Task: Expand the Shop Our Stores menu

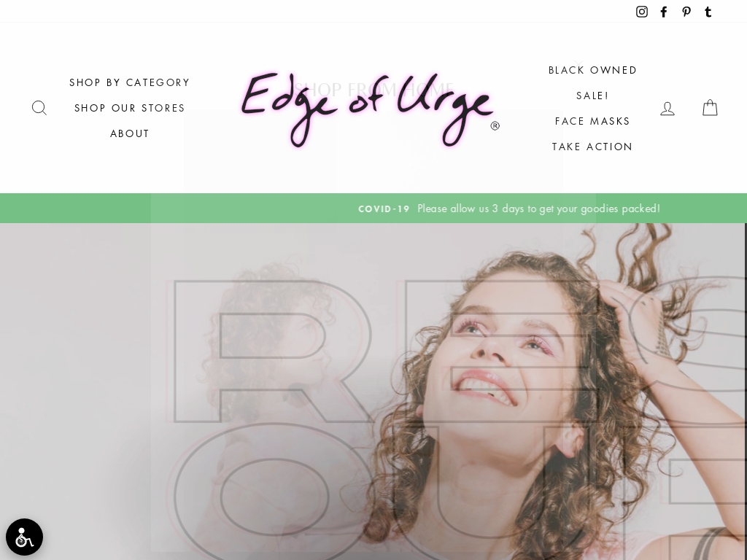Action: 130,108
